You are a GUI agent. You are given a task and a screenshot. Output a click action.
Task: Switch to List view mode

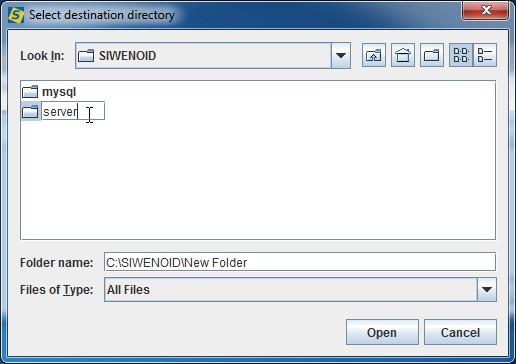461,55
